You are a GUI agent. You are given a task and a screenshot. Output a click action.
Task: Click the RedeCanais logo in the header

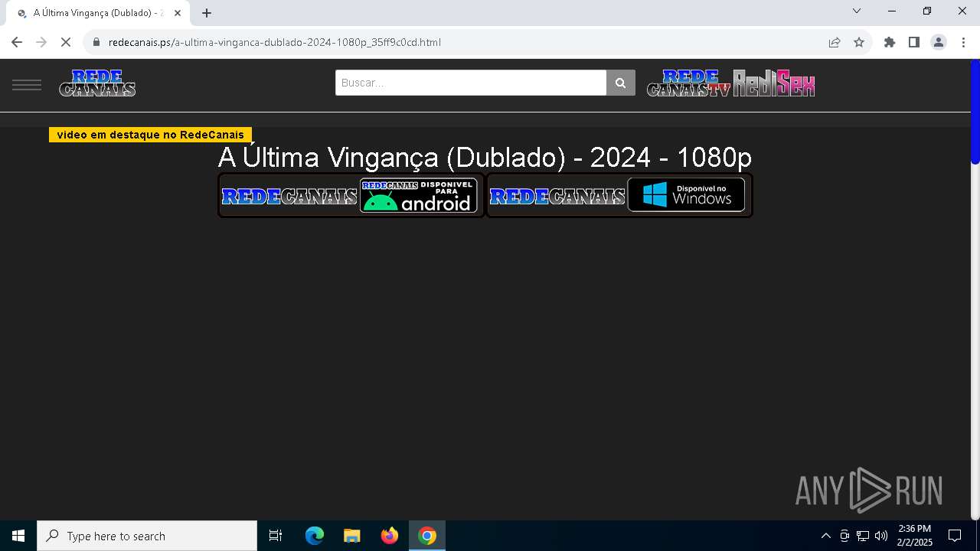pos(97,83)
